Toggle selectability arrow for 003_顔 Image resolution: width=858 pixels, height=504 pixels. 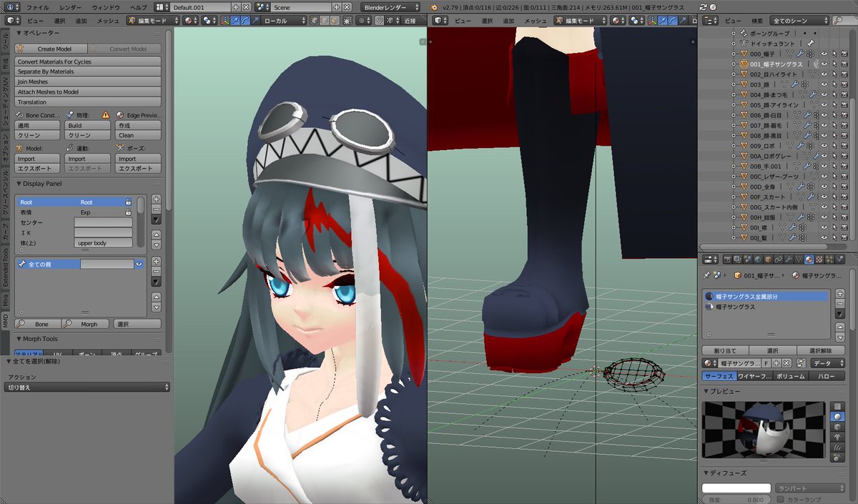point(834,84)
